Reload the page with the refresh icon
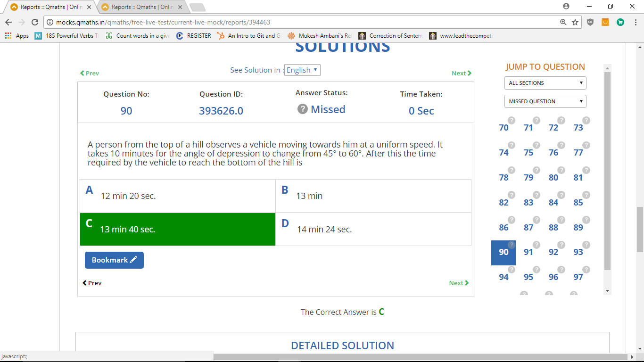 coord(34,22)
